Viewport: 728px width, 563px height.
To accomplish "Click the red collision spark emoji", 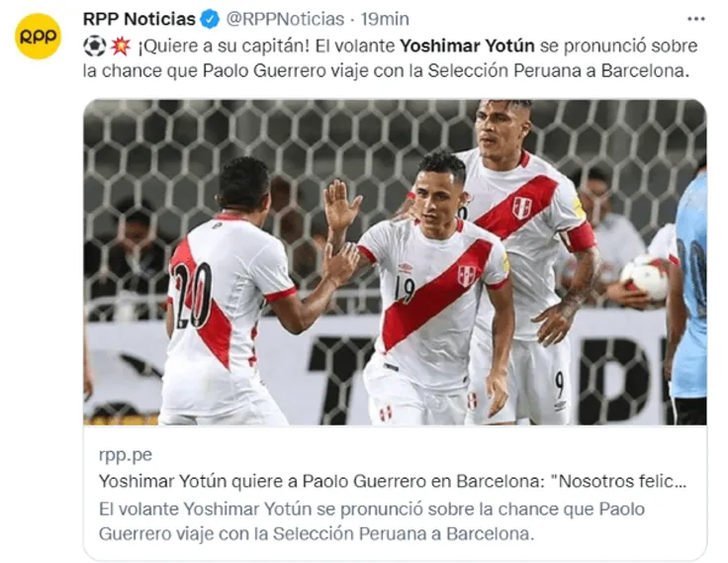I will (x=121, y=46).
